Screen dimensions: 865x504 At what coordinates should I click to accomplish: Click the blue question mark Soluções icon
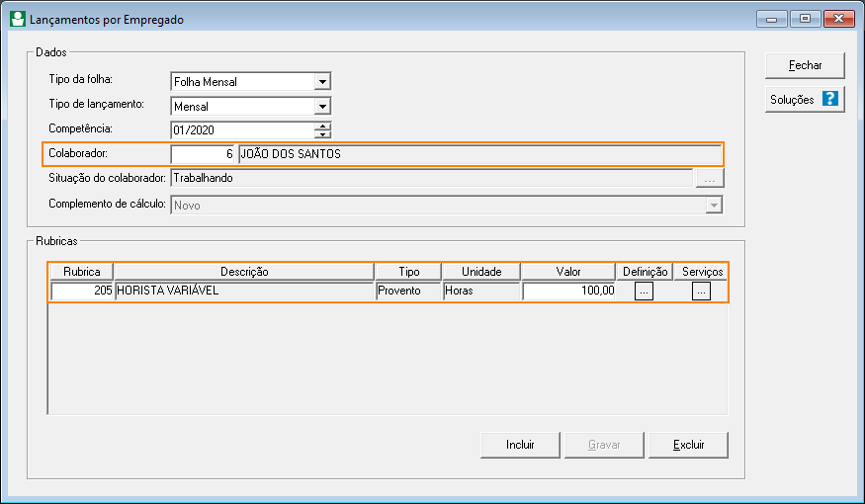829,99
